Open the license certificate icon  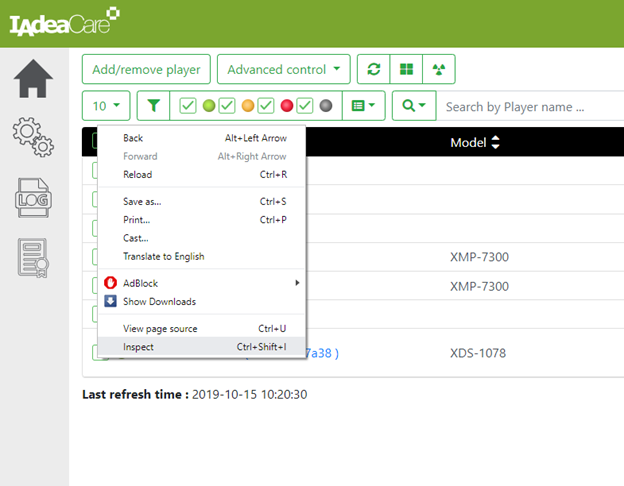click(x=33, y=258)
